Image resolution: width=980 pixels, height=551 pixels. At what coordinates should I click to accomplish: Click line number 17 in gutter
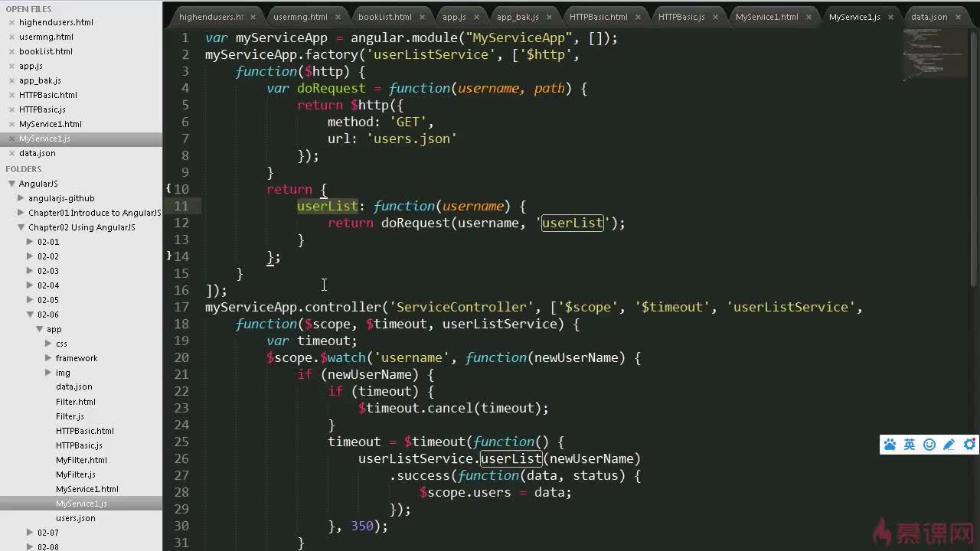click(181, 307)
